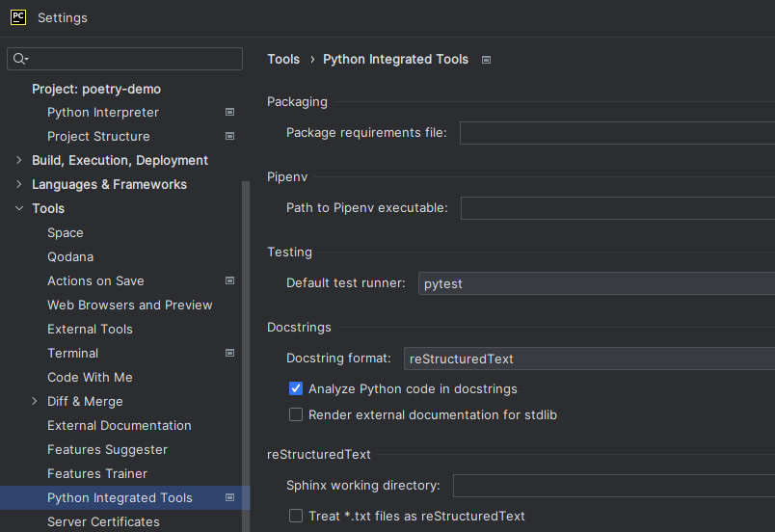Screen dimensions: 775x532
Task: Click the Package requirements file field
Action: point(617,133)
